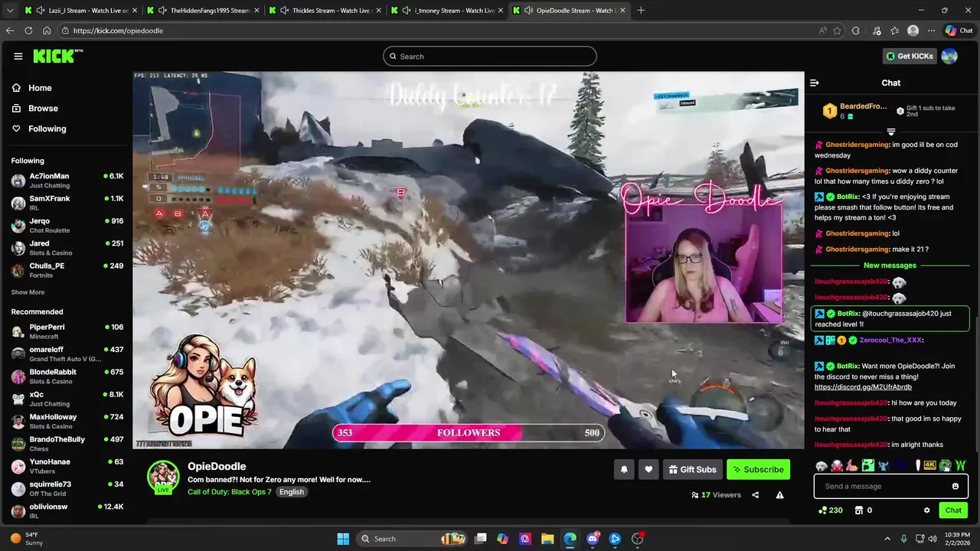The image size is (980, 551).
Task: Open Call of Duty: Black Ops 7 category link
Action: point(230,492)
